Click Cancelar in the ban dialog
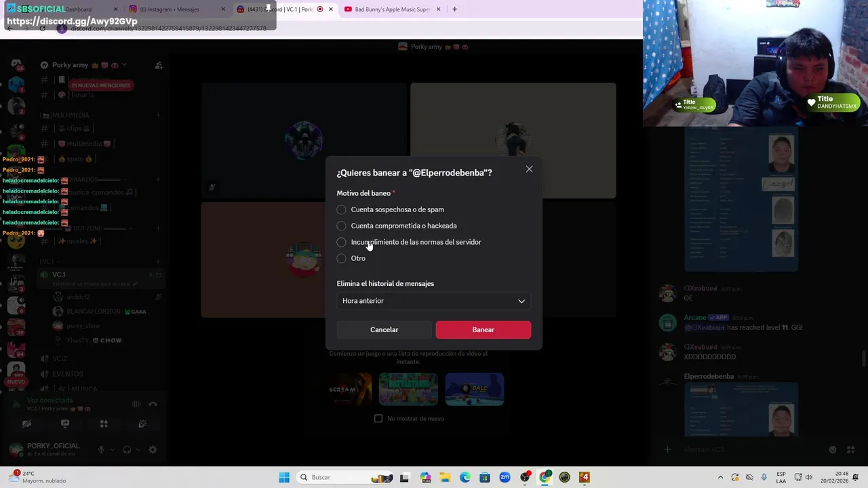Viewport: 868px width, 488px height. (384, 329)
